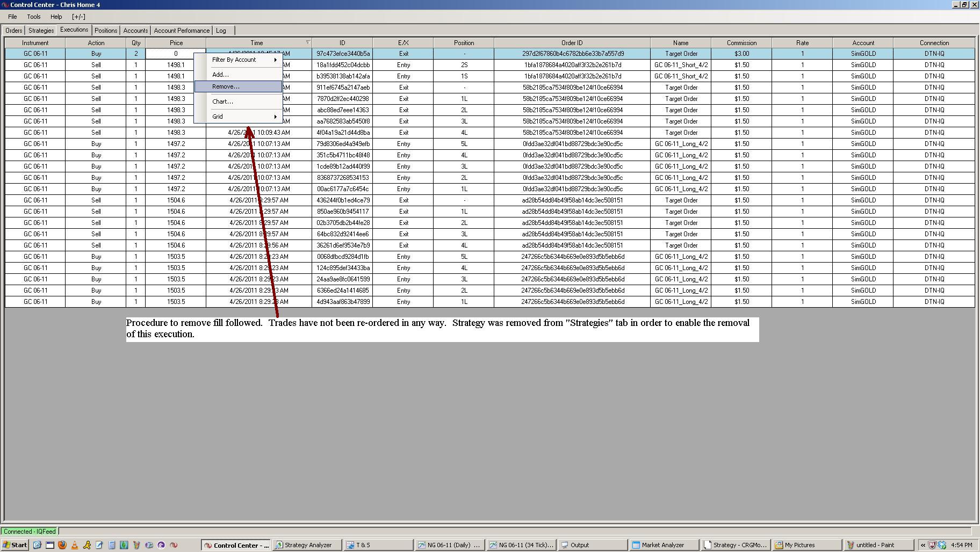Screen dimensions: 980x552
Task: Switch to Strategy Analyzer taskbar window
Action: coord(308,545)
